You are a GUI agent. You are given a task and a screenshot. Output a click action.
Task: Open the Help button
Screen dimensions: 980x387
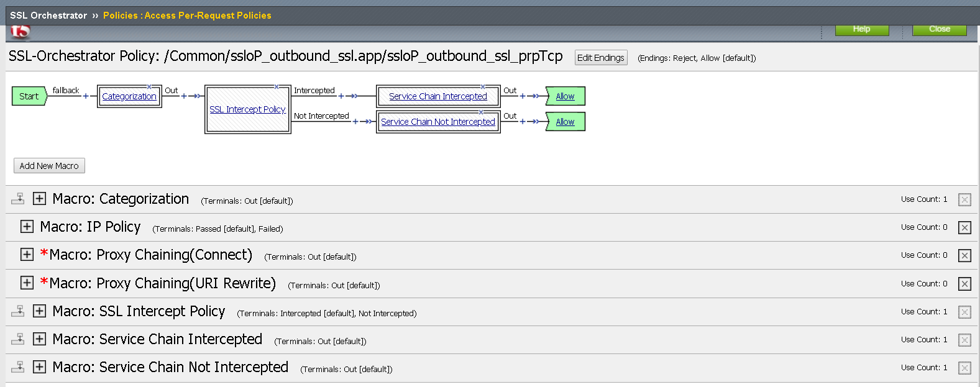pyautogui.click(x=862, y=30)
